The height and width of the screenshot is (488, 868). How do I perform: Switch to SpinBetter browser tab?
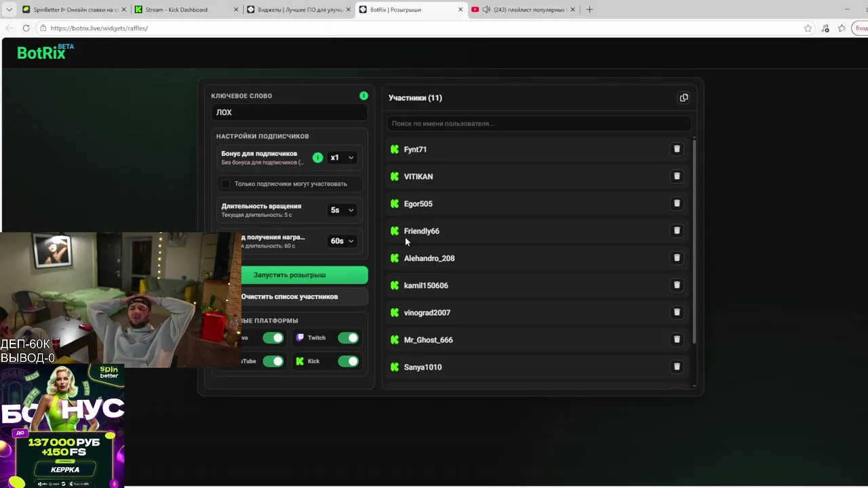coord(73,9)
